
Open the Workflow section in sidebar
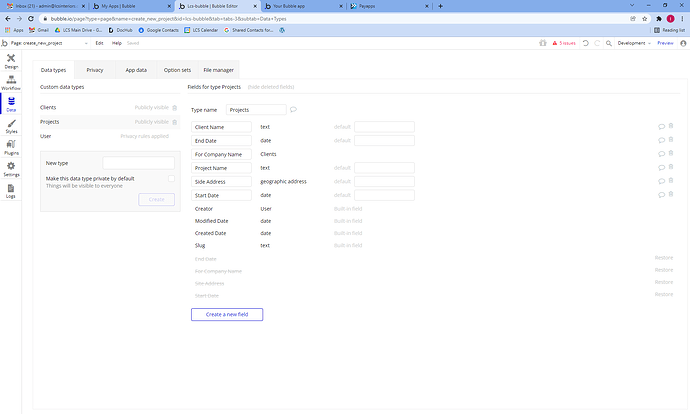11,83
